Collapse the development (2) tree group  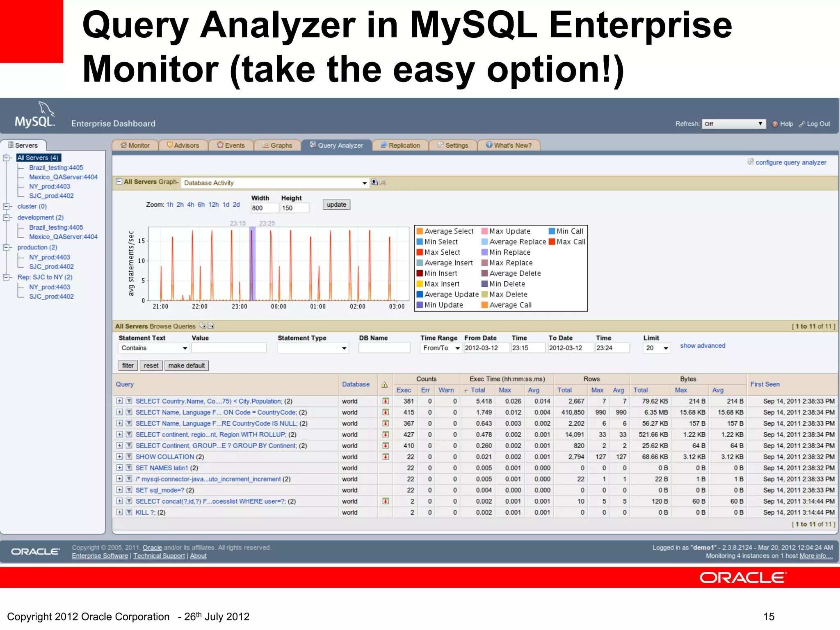click(x=7, y=217)
